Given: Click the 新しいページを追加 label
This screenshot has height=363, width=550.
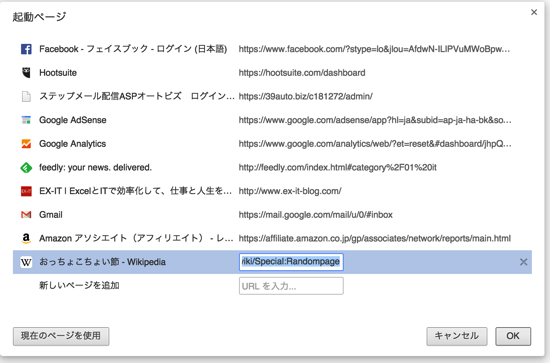Looking at the screenshot, I should (x=79, y=285).
